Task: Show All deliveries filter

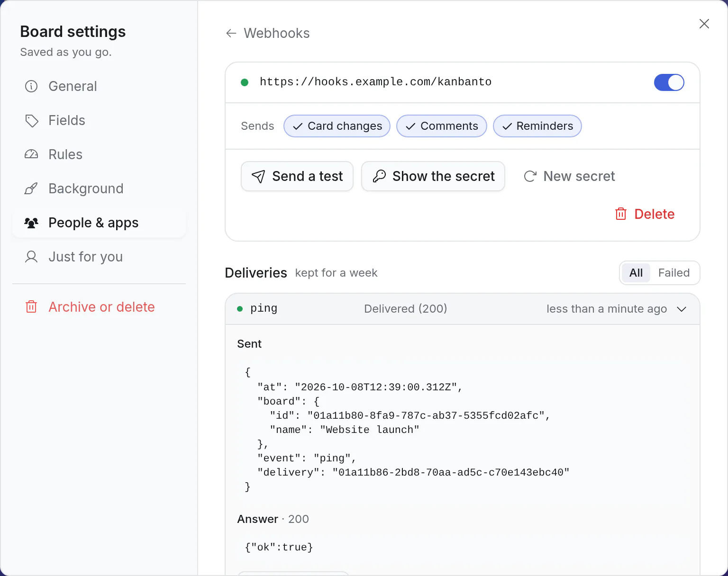Action: [x=636, y=273]
